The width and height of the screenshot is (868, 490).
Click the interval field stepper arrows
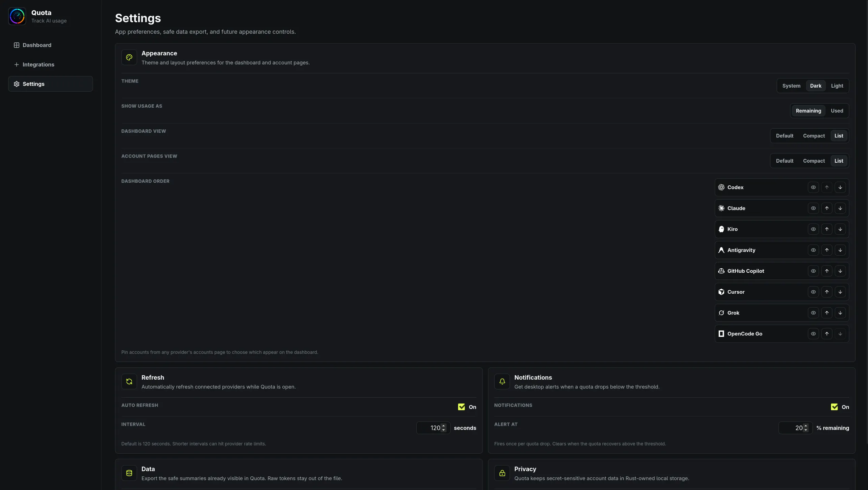click(443, 428)
